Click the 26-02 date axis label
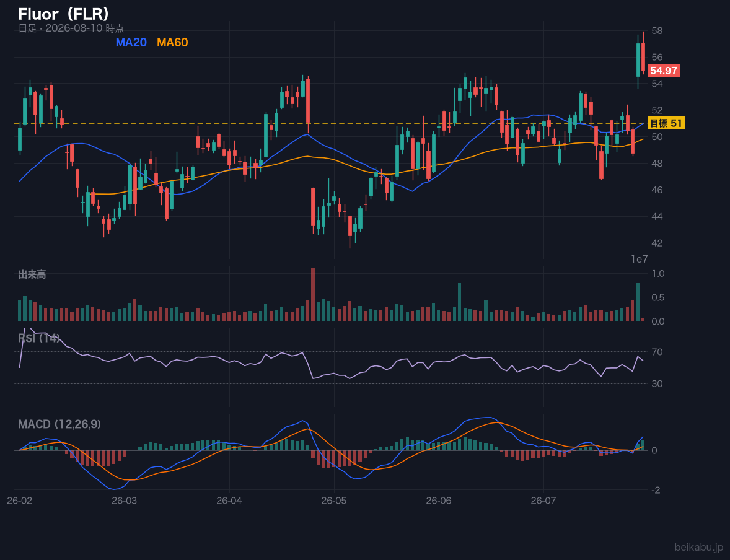Screen dimensions: 730x560 point(20,501)
